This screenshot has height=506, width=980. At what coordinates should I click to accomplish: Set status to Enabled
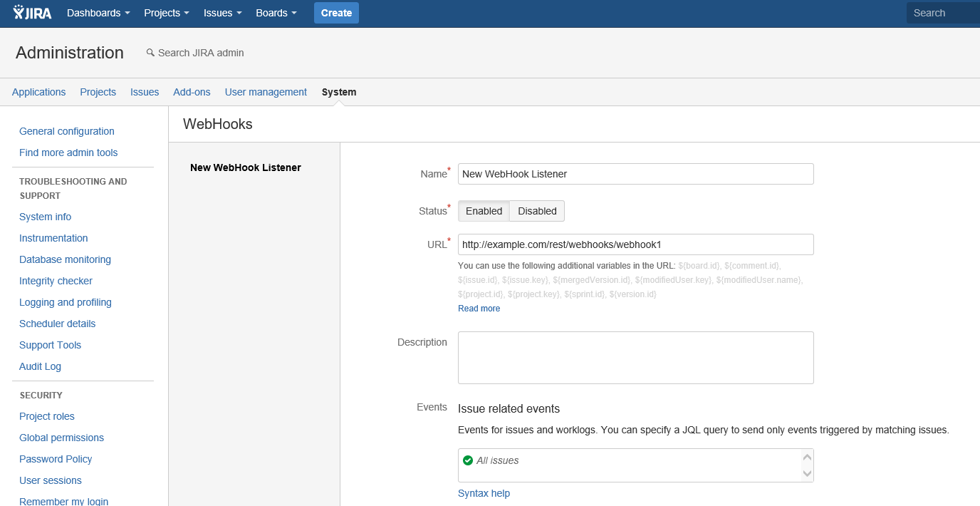(484, 211)
